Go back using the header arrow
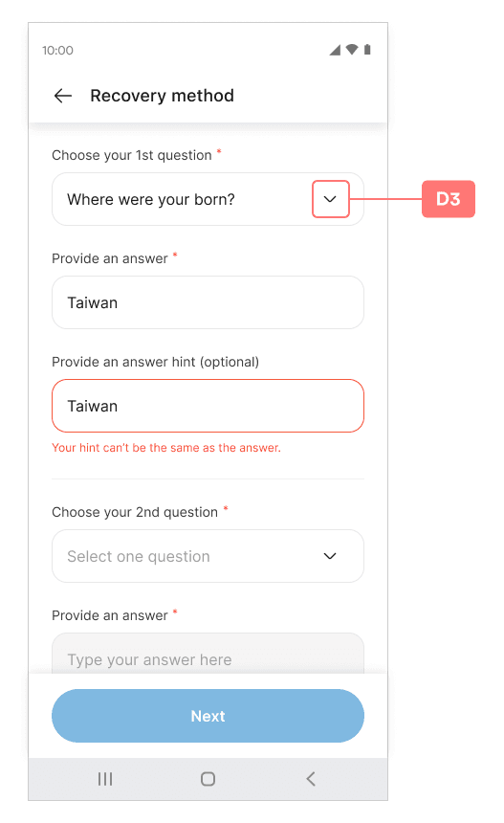Viewport: 504px width, 823px height. coord(63,96)
